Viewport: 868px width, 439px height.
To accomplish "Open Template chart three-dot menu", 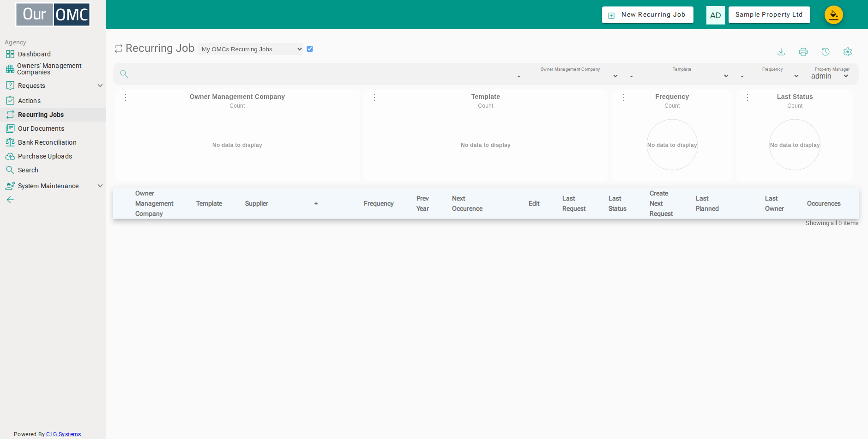I will pyautogui.click(x=374, y=98).
